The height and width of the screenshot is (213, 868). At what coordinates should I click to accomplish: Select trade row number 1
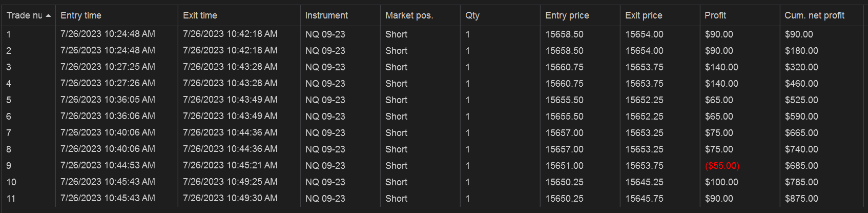click(x=434, y=34)
